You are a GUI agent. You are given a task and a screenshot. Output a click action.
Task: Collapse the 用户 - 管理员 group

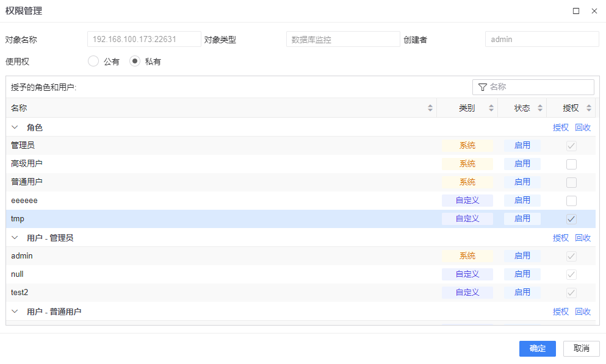(15, 238)
